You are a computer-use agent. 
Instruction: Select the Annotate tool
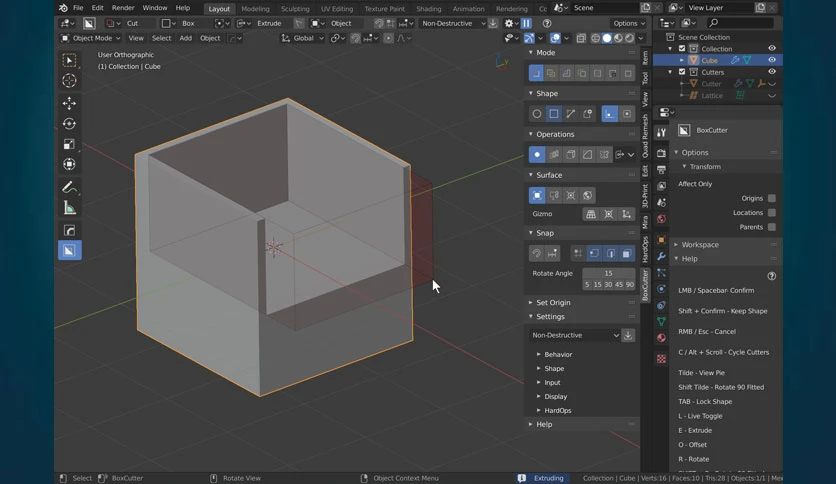pyautogui.click(x=69, y=187)
